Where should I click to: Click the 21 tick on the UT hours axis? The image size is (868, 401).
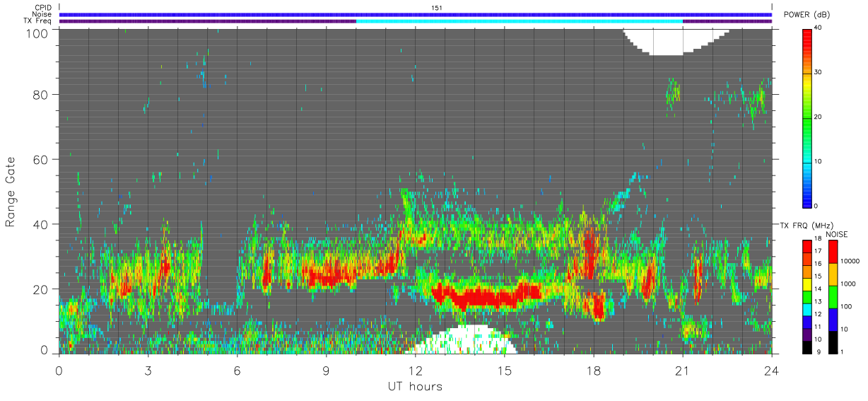682,370
